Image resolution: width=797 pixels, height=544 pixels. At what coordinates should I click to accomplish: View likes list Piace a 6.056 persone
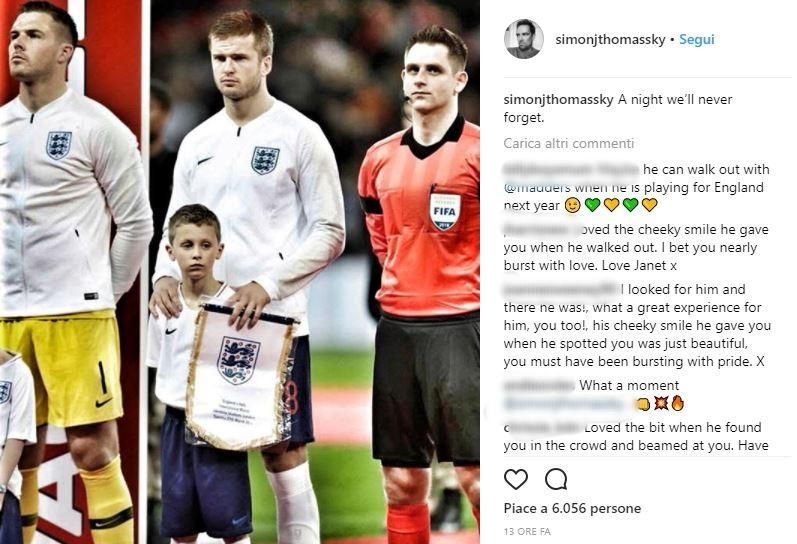(572, 508)
